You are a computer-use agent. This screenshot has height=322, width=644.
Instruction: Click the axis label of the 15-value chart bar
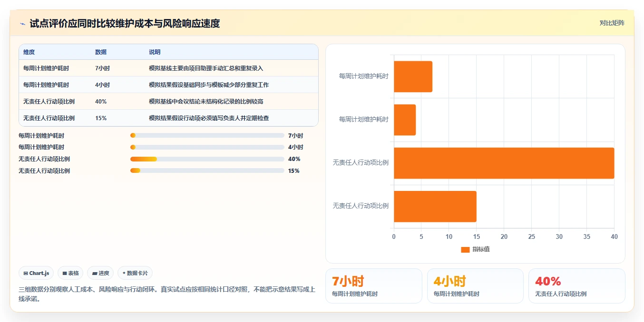pos(361,206)
